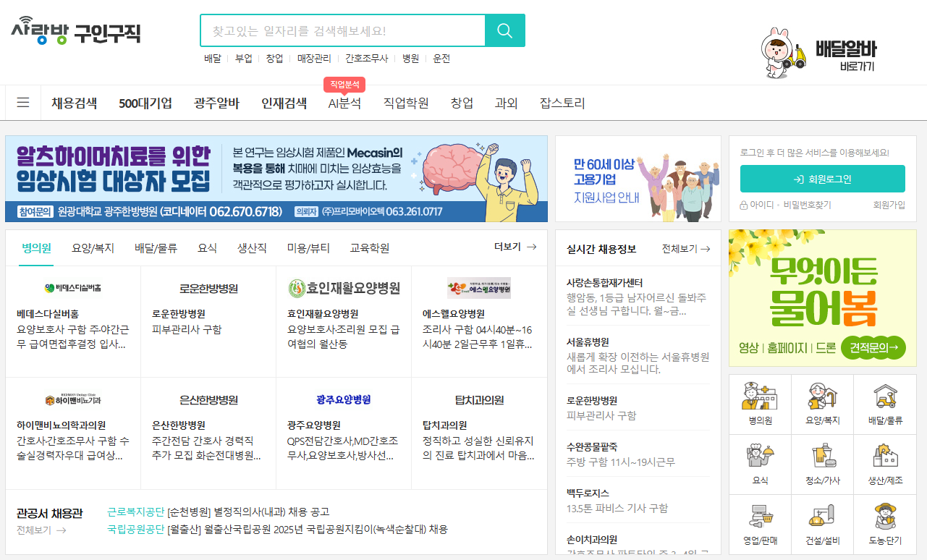Open 인재검색 in the main navigation
This screenshot has width=927, height=560.
coord(284,103)
